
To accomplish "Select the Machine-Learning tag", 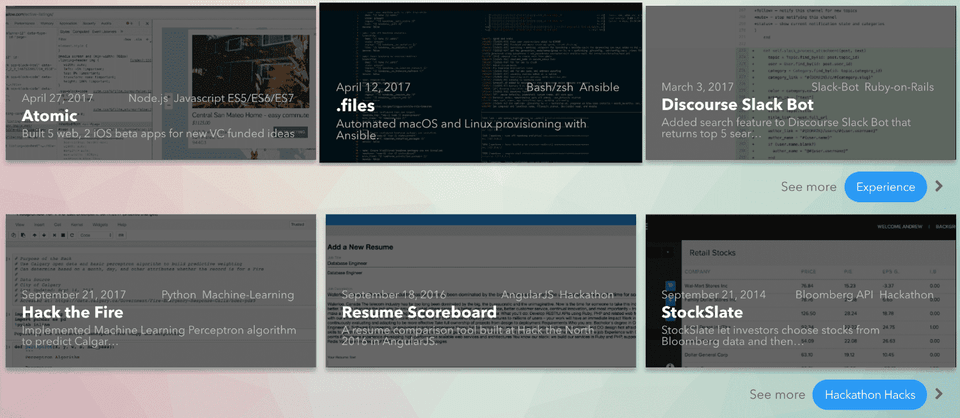I will pos(248,295).
